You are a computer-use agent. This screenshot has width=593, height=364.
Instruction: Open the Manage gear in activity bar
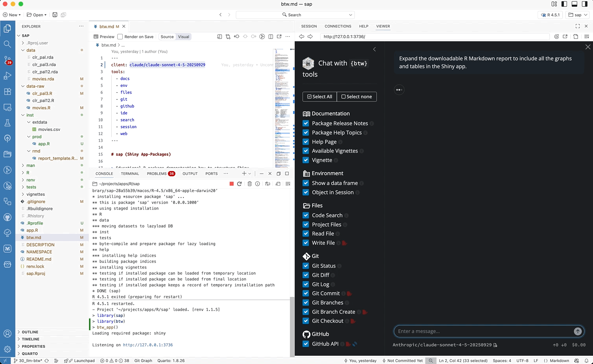(x=7, y=349)
